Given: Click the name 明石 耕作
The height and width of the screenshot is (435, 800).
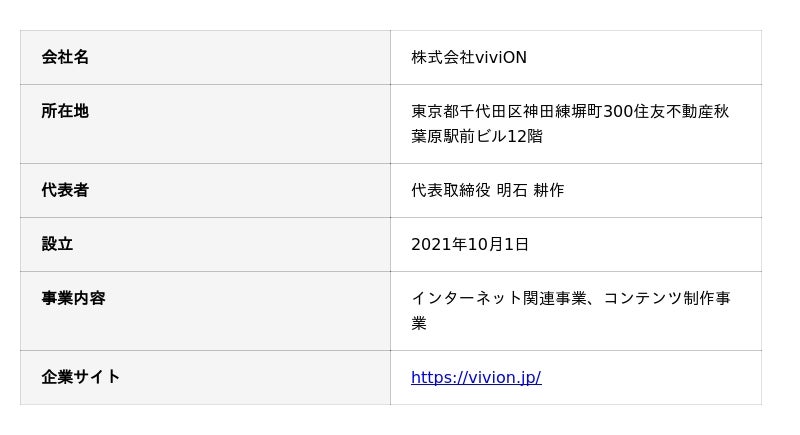Looking at the screenshot, I should 530,190.
